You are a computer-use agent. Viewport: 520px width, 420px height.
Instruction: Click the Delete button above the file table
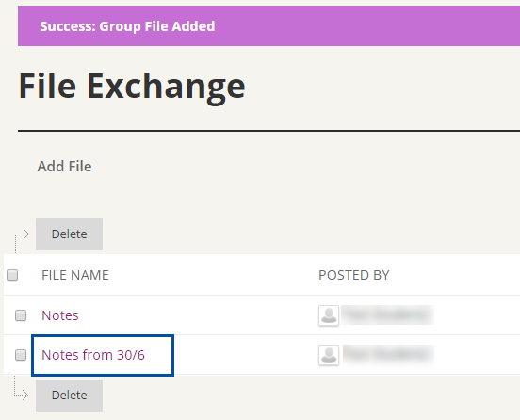[69, 234]
